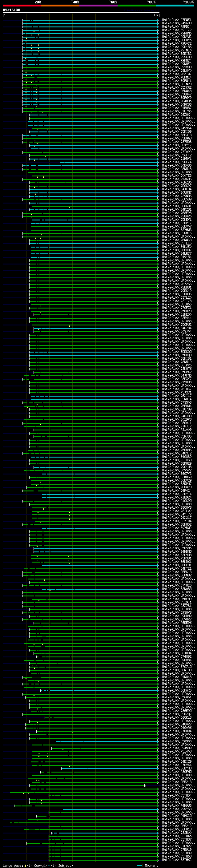Screen dimensions: 197x868
Task: Click the white query sequence bar
Action: 81,12
